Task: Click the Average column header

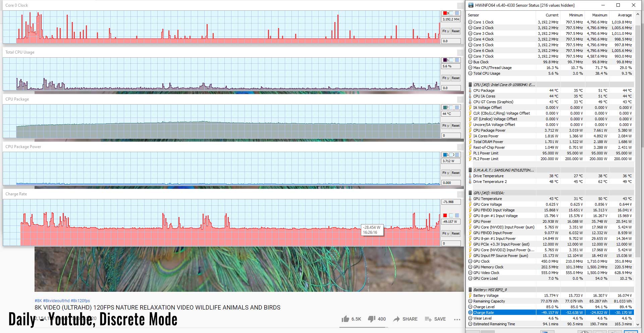Action: click(x=625, y=15)
